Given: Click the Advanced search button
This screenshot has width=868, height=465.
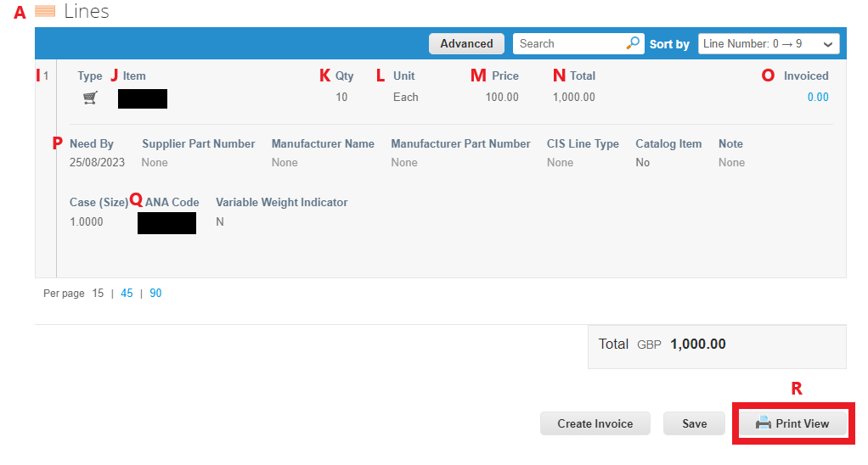Looking at the screenshot, I should (x=466, y=43).
